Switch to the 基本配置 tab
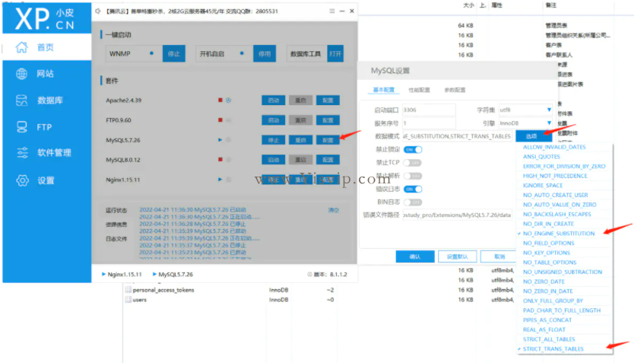This screenshot has height=363, width=644. [x=383, y=90]
